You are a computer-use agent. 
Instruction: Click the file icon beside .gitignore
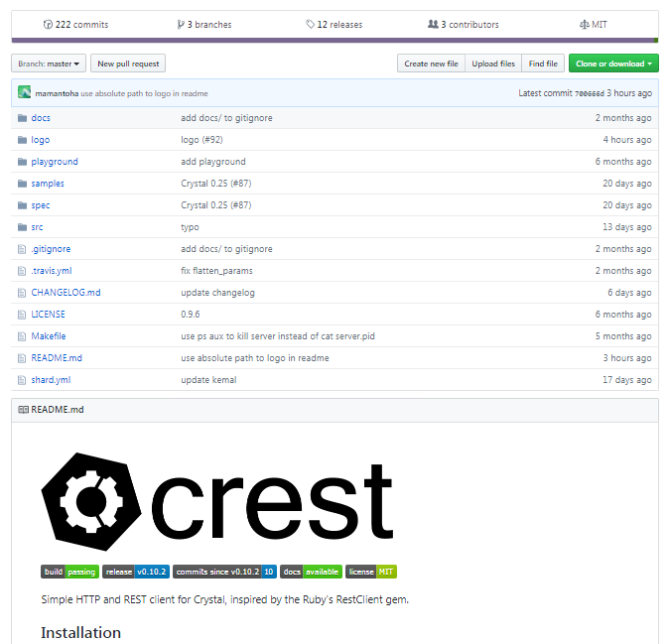tap(22, 249)
